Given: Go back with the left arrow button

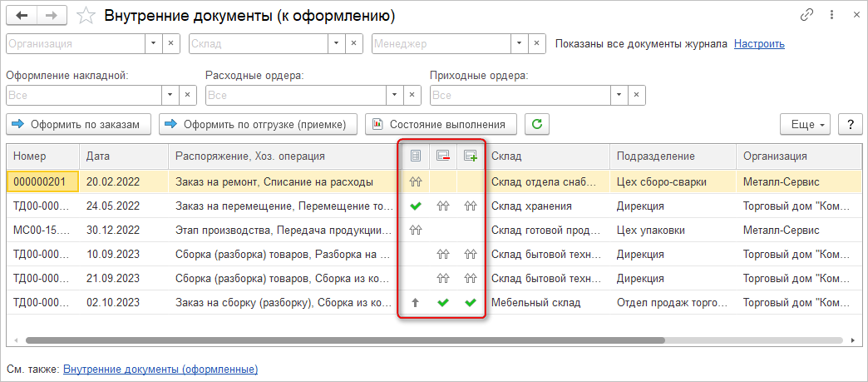Looking at the screenshot, I should (x=22, y=16).
